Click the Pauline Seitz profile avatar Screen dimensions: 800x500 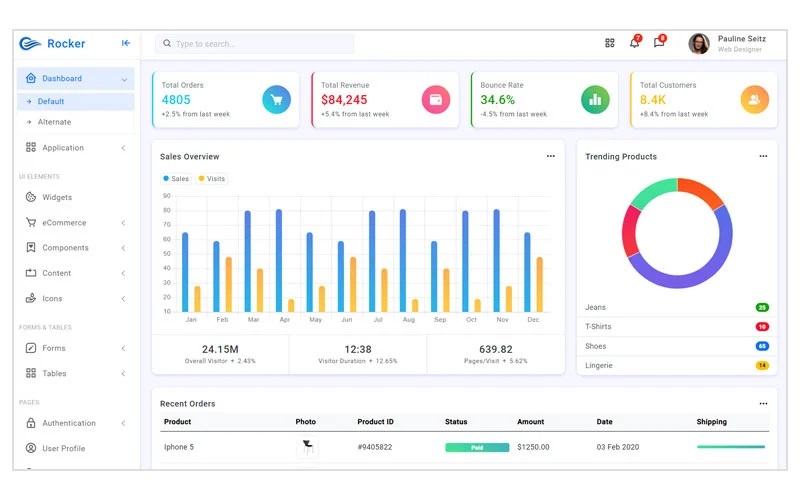[699, 43]
